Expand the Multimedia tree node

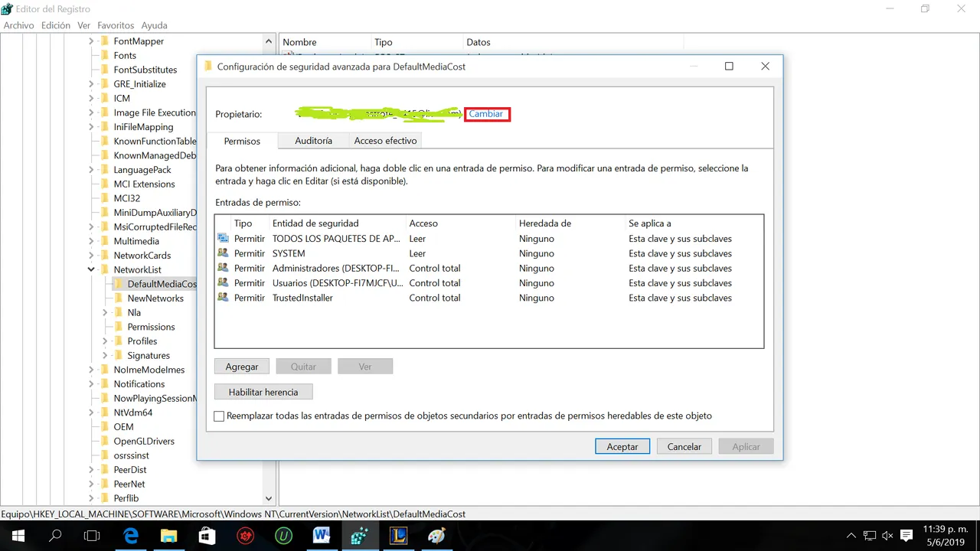(91, 241)
